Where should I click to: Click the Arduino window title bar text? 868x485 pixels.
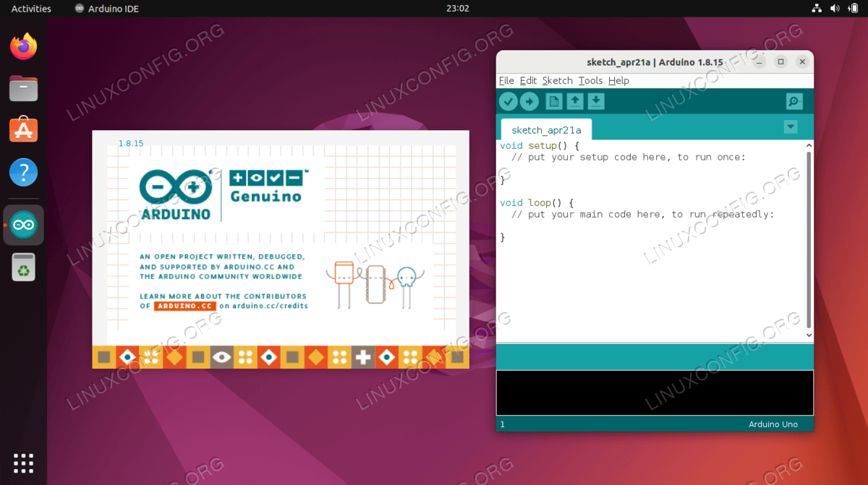click(655, 62)
